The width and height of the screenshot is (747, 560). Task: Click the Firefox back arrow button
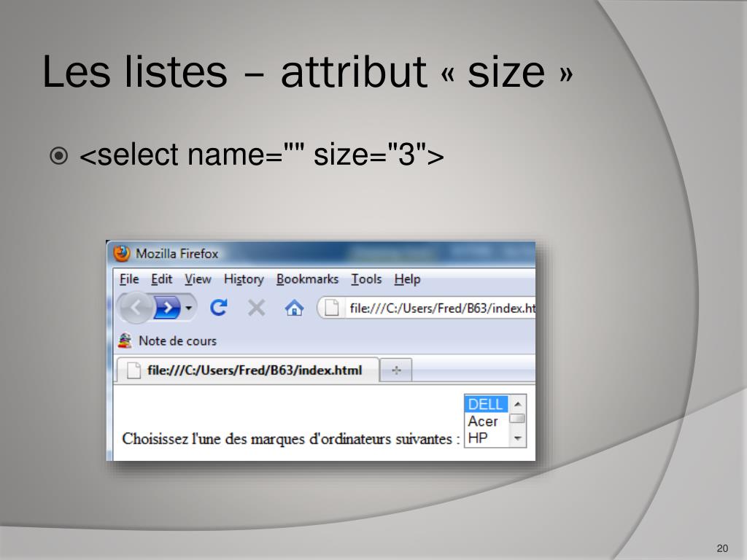tap(135, 308)
